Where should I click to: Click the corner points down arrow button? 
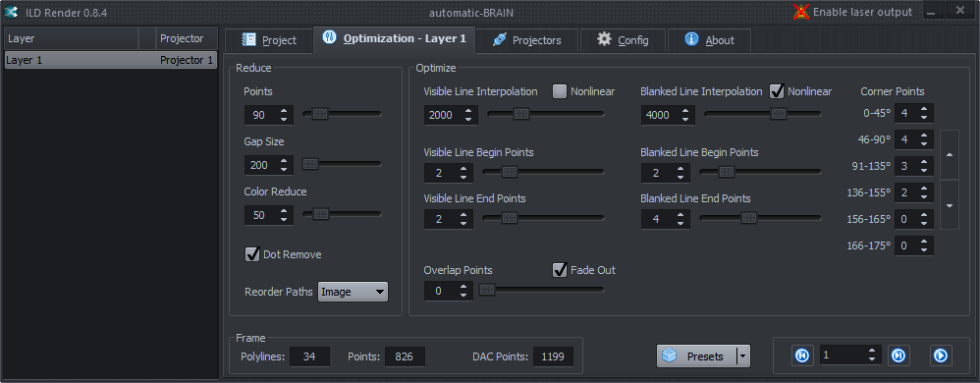[950, 205]
